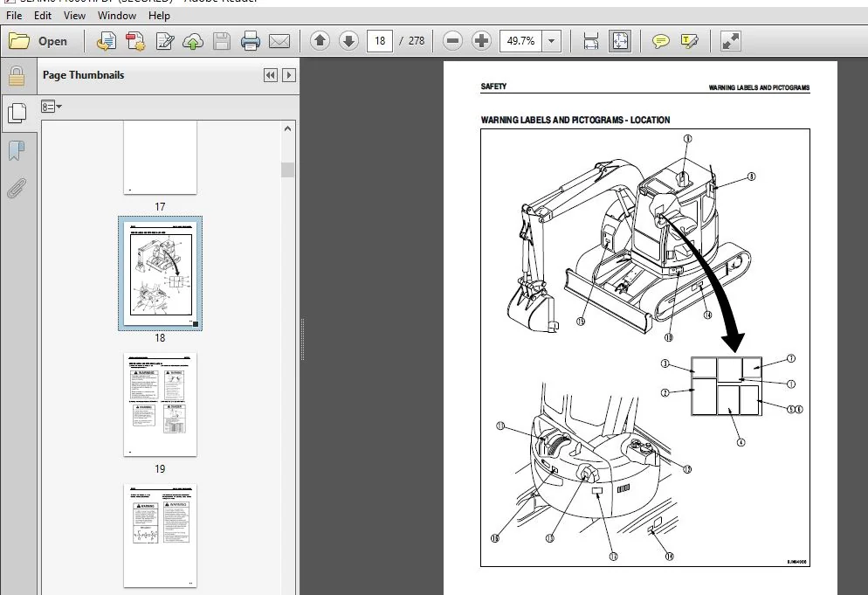Click the Sign document pen icon
This screenshot has width=868, height=595.
[164, 41]
